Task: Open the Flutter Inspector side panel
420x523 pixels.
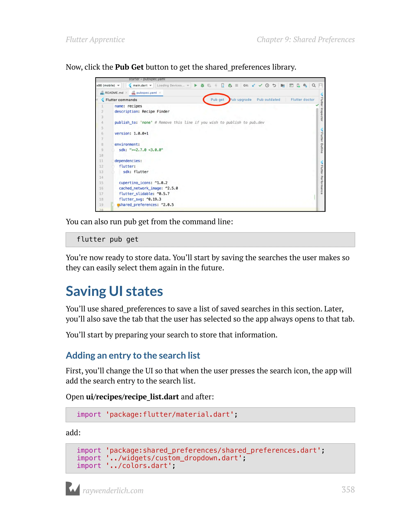Action: [322, 107]
